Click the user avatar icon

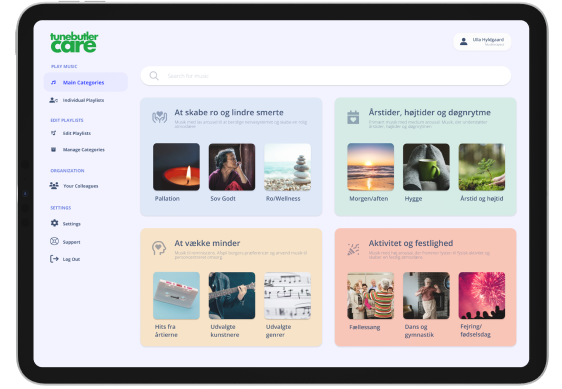pos(463,42)
